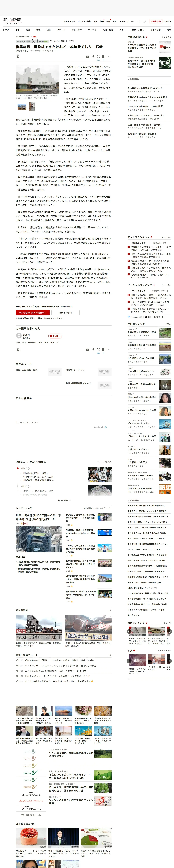This screenshot has width=174, height=868.
Task: Click お申し込み button in header
Action: point(156,21)
